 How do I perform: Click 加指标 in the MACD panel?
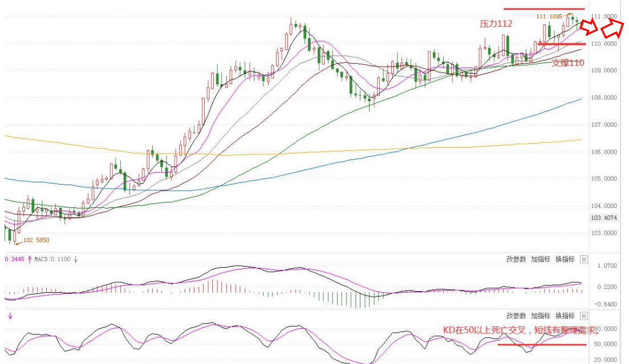pos(540,259)
